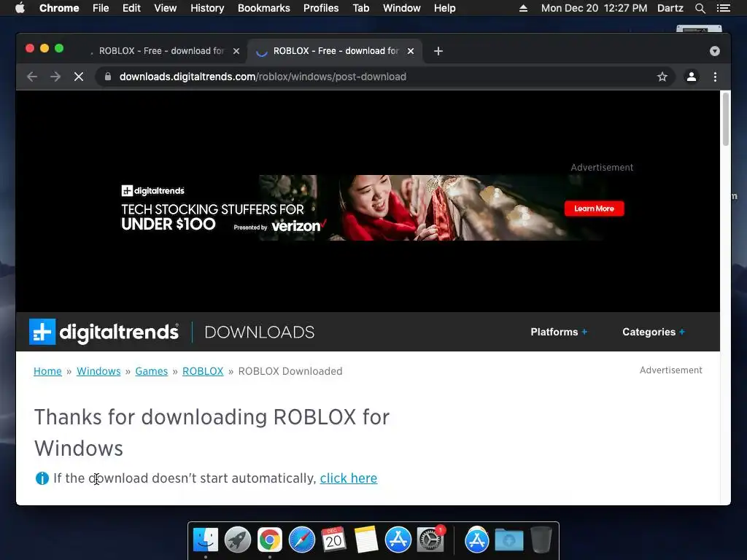Open the Trash in the Dock
The width and height of the screenshot is (747, 560).
click(x=541, y=540)
